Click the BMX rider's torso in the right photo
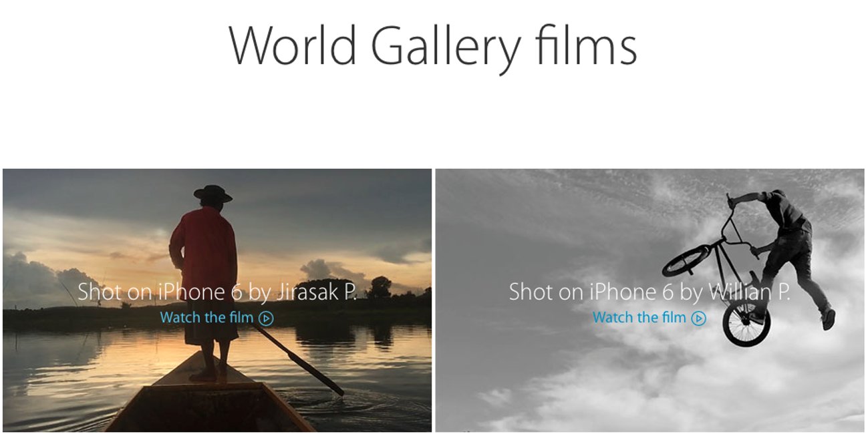The width and height of the screenshot is (868, 434). 792,217
